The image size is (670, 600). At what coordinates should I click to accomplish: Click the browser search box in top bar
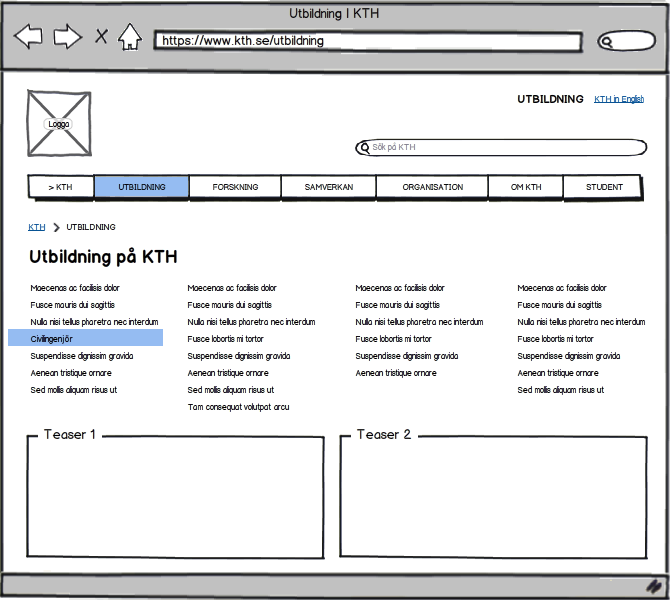(626, 41)
